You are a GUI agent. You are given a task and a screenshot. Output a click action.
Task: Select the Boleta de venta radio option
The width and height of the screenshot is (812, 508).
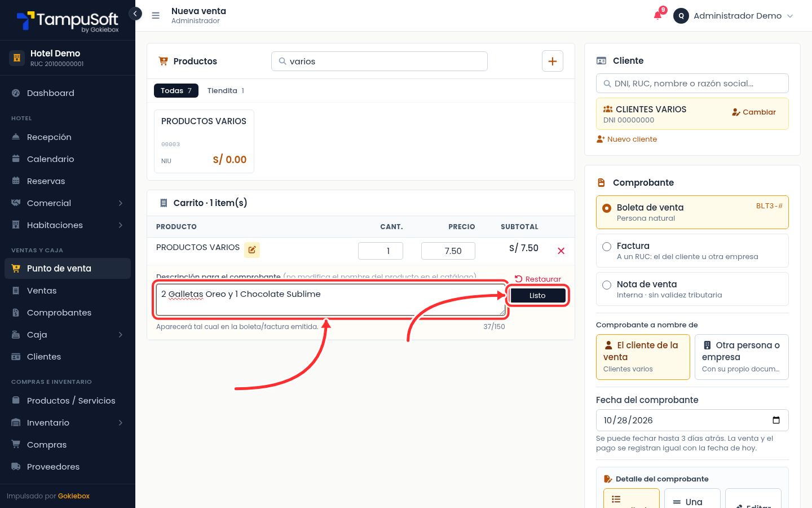pos(692,212)
